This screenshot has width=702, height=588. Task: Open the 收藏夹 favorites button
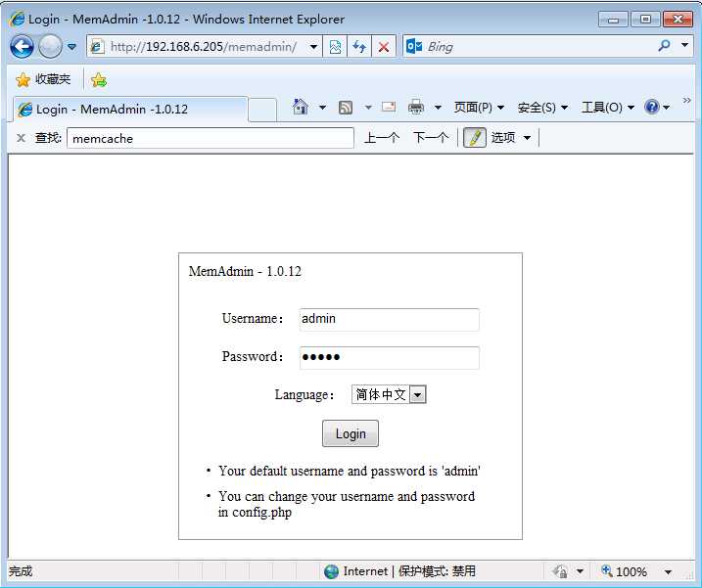point(43,79)
